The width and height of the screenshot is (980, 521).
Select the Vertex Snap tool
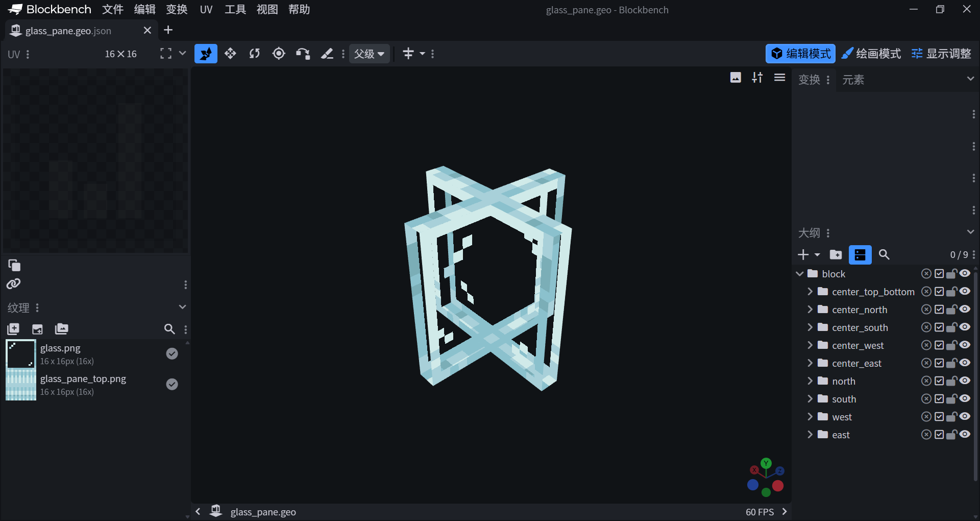point(303,54)
